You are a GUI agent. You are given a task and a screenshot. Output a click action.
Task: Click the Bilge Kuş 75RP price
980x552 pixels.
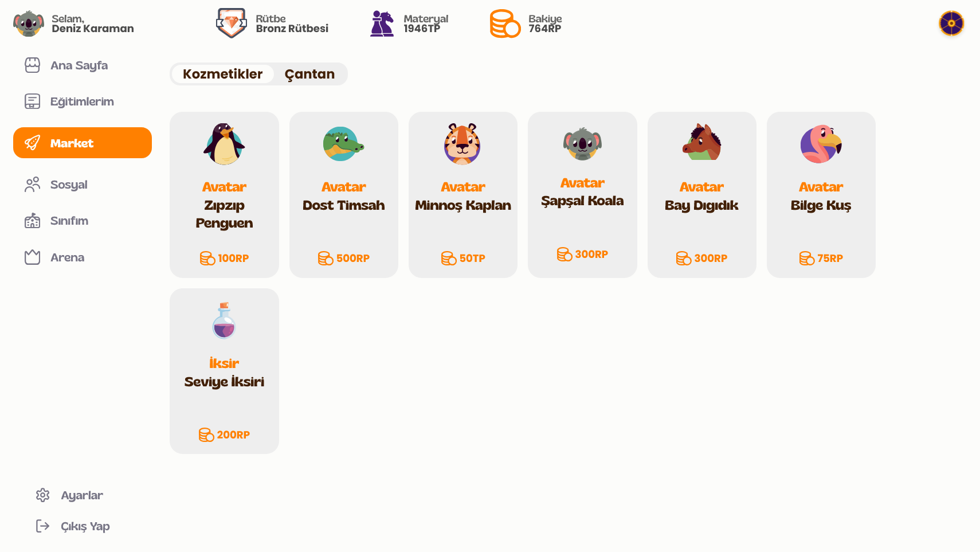pyautogui.click(x=821, y=259)
